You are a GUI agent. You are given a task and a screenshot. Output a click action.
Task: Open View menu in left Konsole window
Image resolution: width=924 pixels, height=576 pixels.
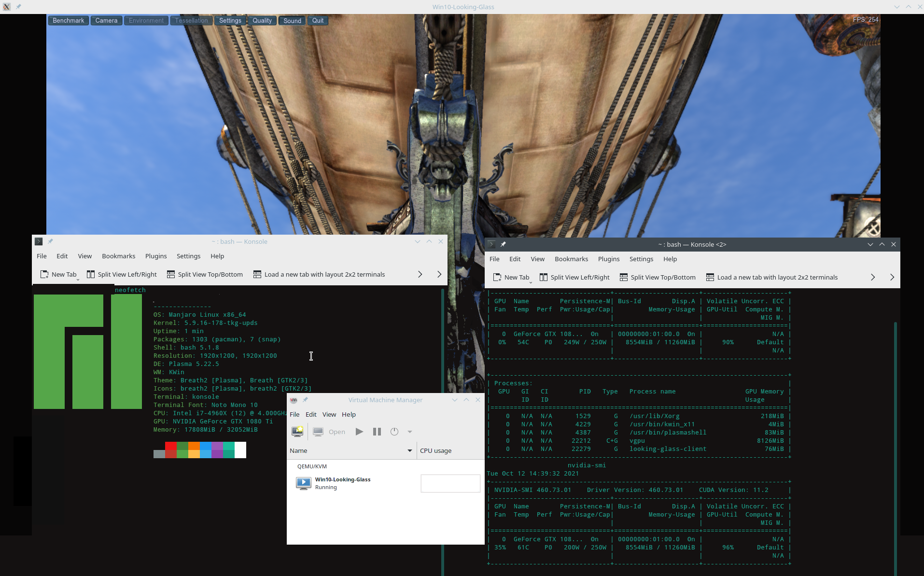85,256
